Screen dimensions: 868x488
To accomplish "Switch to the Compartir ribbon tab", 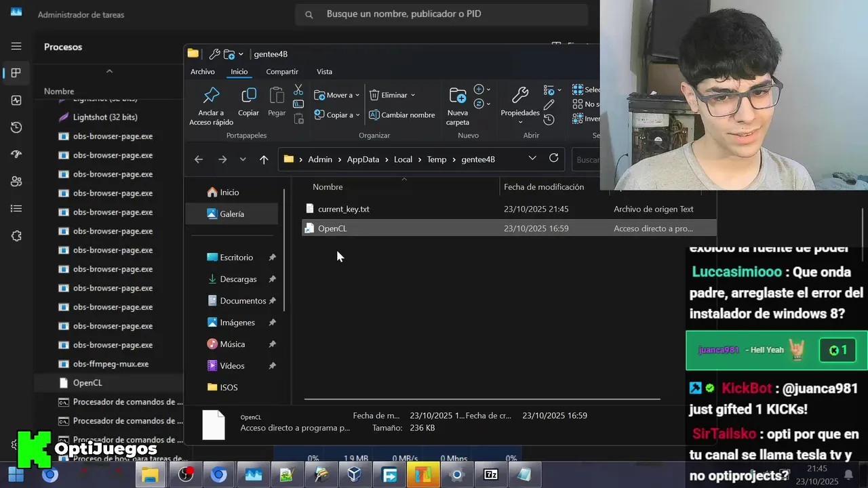I will coord(282,71).
